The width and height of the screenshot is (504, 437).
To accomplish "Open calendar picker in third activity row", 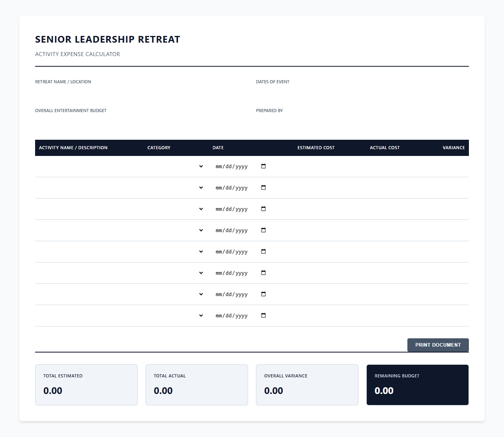I will [x=263, y=209].
